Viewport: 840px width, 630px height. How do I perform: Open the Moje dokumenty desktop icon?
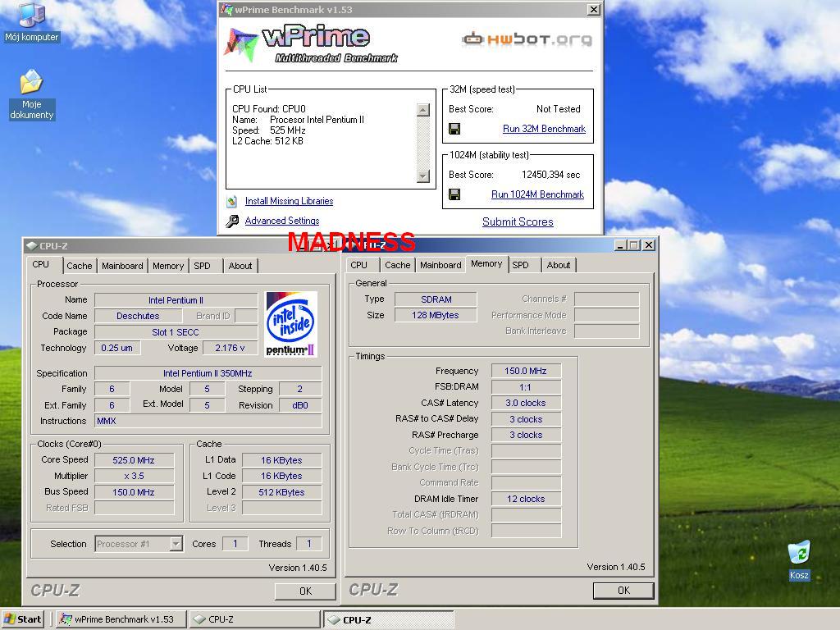pyautogui.click(x=32, y=94)
